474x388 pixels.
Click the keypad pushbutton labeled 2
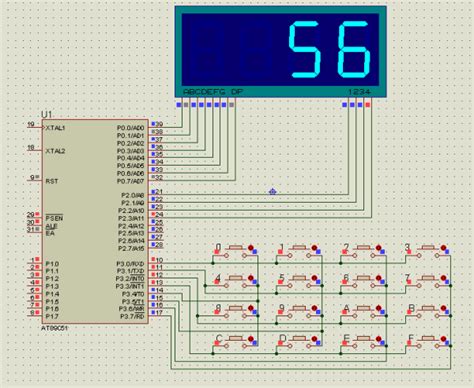363,248
